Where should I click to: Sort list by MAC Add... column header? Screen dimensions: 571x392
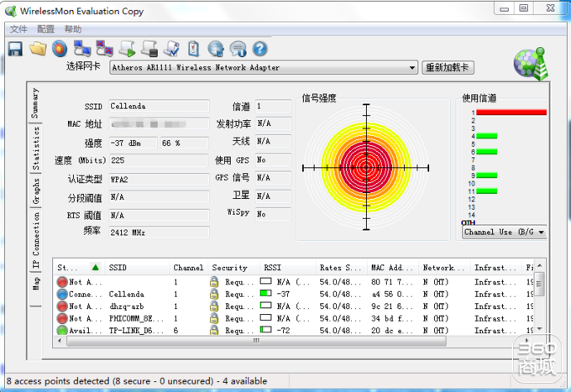coord(393,268)
